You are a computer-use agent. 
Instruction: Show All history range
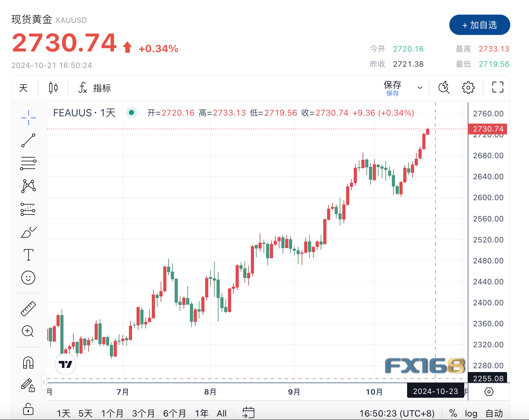pos(222,413)
